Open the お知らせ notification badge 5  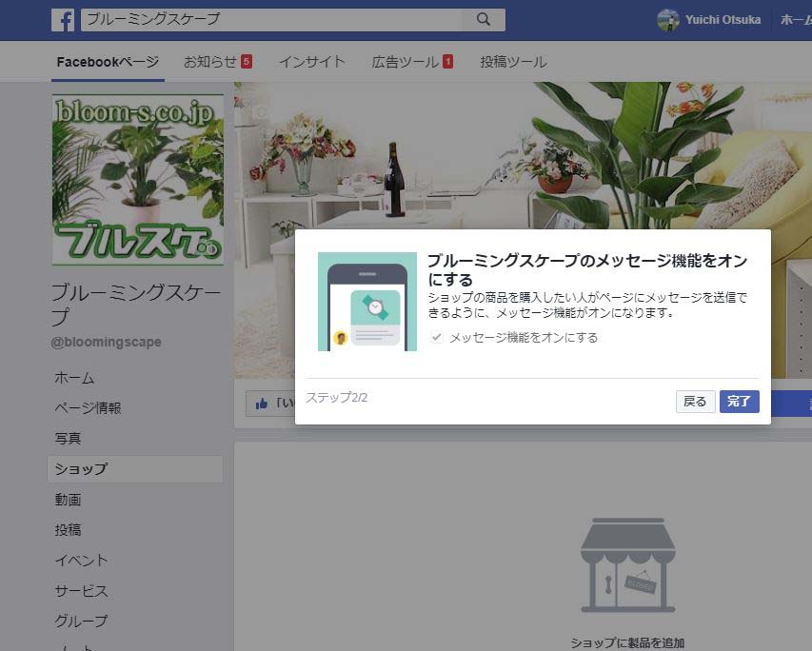click(247, 62)
